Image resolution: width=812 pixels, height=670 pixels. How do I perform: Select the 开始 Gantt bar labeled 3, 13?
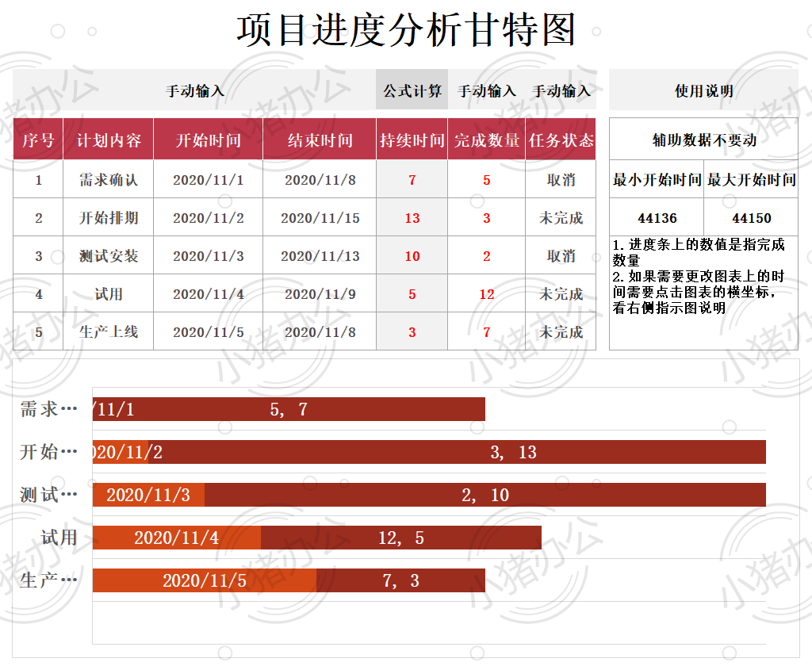[457, 452]
